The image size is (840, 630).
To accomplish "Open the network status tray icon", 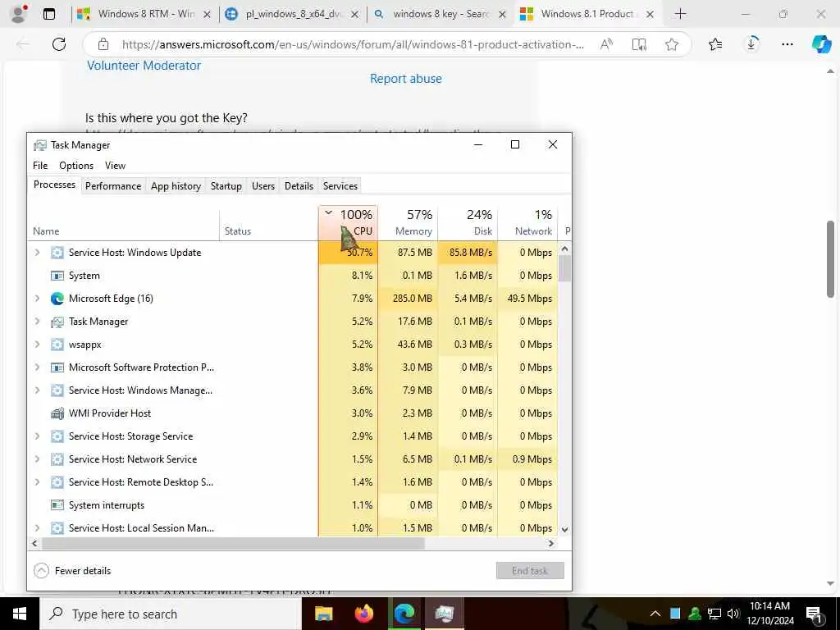I will (x=714, y=614).
